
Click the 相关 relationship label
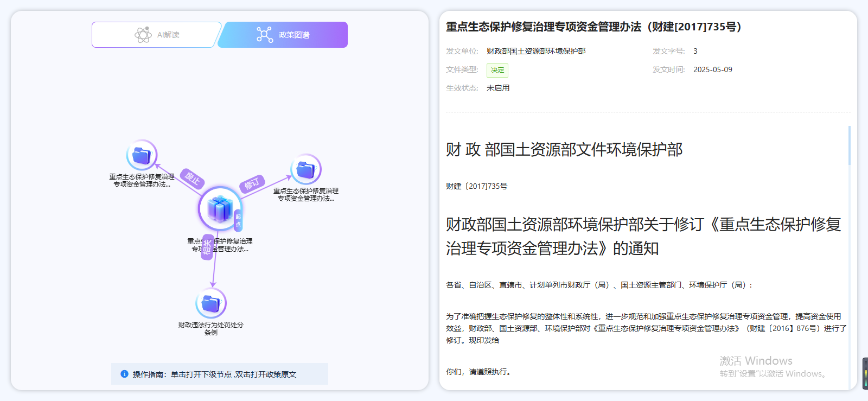[x=207, y=247]
